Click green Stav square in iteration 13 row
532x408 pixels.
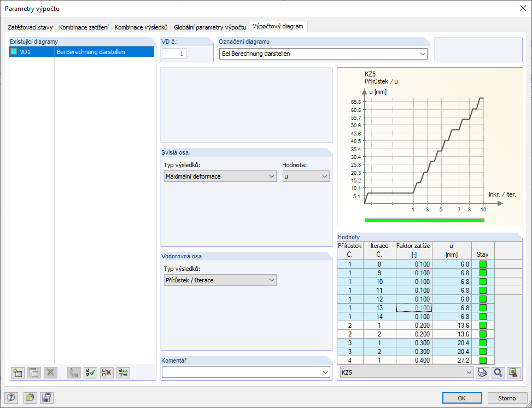point(483,308)
